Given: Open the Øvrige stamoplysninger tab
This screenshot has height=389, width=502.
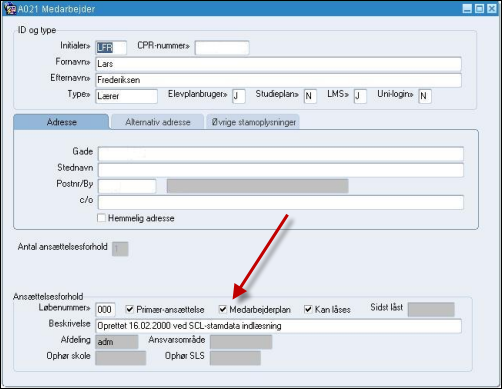Looking at the screenshot, I should 253,122.
